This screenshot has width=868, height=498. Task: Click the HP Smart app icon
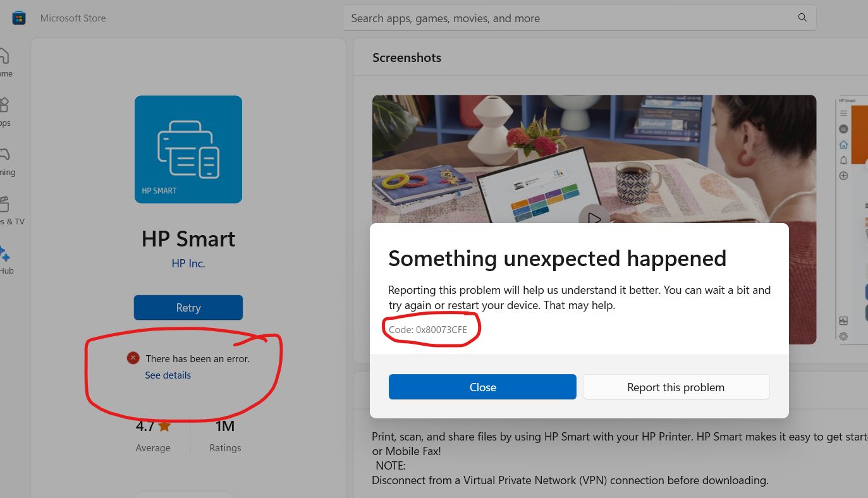click(188, 149)
